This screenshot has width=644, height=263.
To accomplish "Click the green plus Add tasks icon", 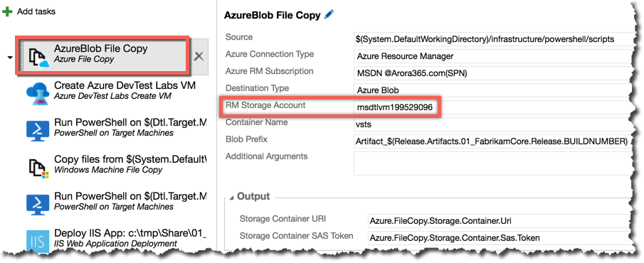I will 7,11.
